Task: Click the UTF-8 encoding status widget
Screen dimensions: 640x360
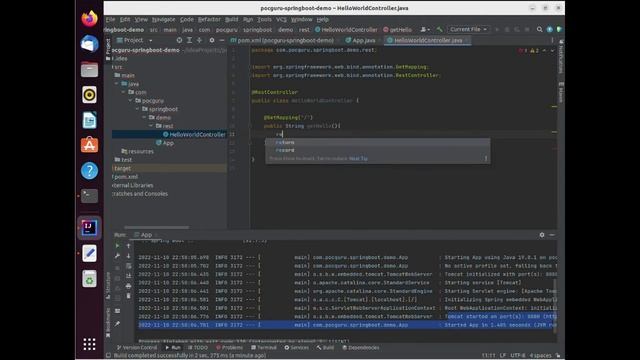Action: tap(518, 355)
